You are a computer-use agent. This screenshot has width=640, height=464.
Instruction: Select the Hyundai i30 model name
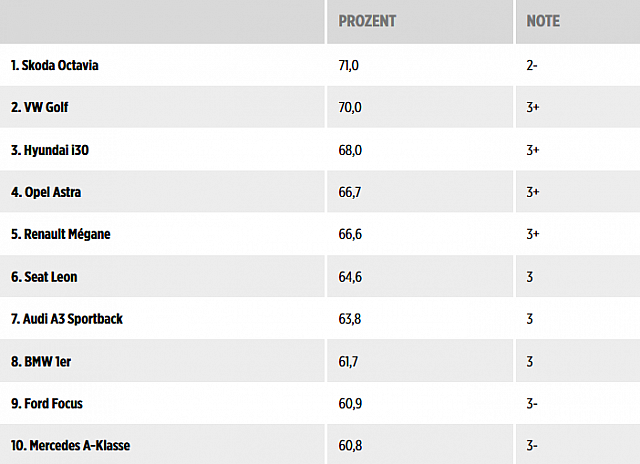coord(50,150)
